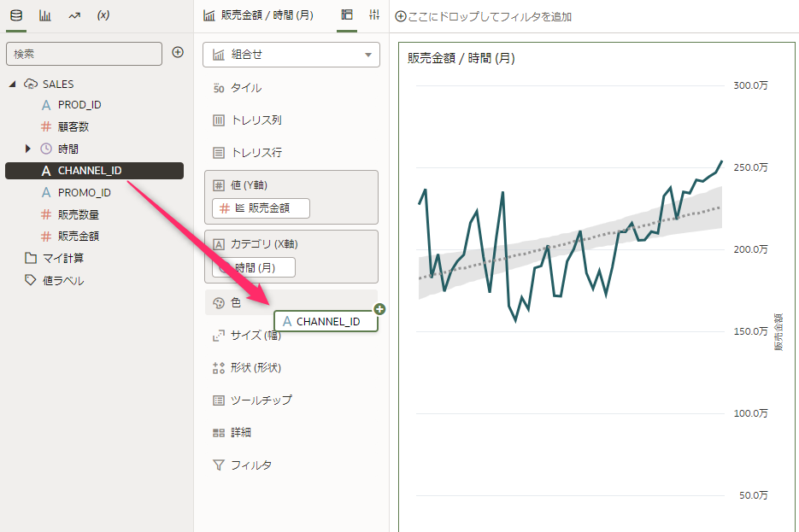Select the 顧客数 measure
799x532 pixels.
coord(73,126)
